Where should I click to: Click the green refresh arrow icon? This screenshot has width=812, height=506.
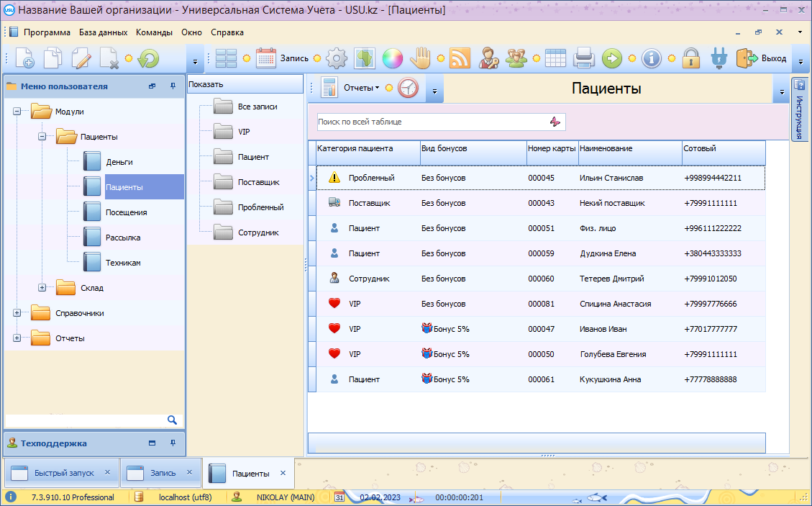148,58
